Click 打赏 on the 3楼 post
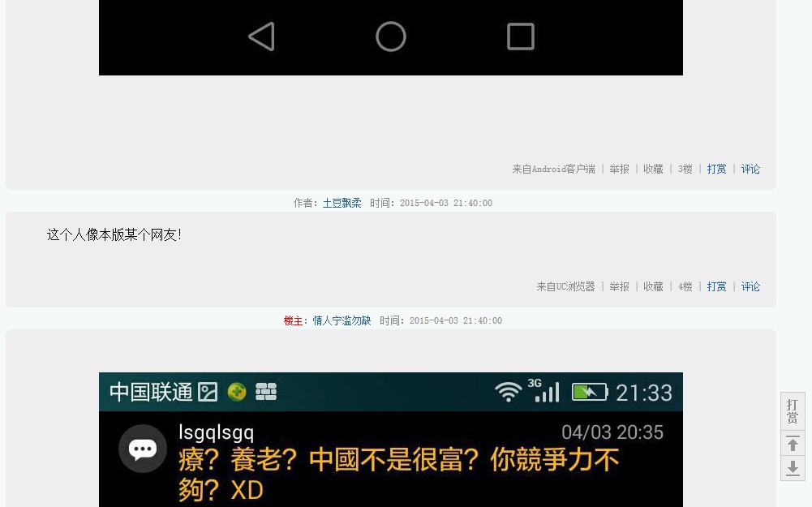Screen dimensions: 812x507 (x=717, y=169)
